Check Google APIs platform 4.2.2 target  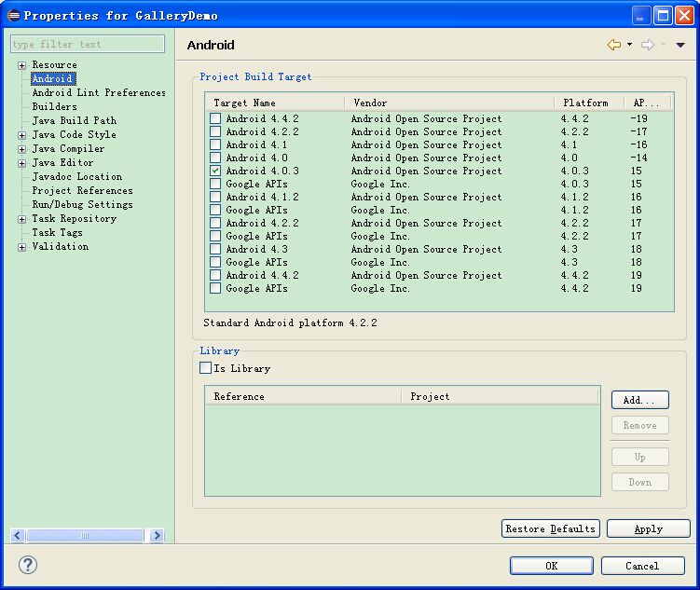click(215, 236)
